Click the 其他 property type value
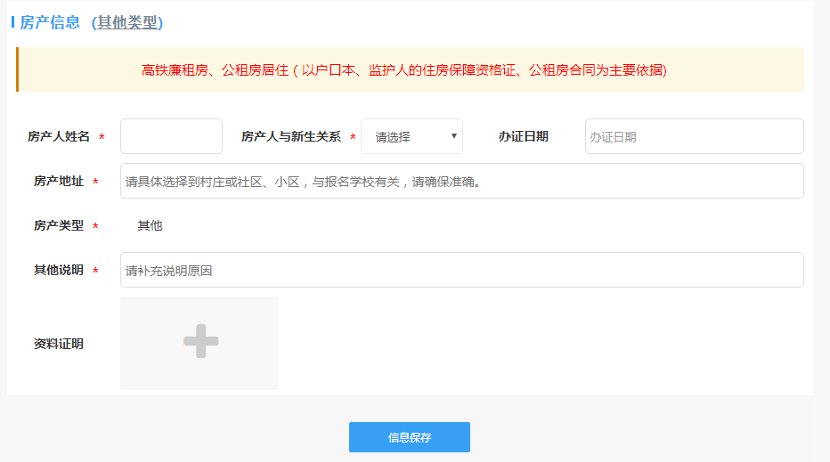This screenshot has height=462, width=830. (x=150, y=226)
